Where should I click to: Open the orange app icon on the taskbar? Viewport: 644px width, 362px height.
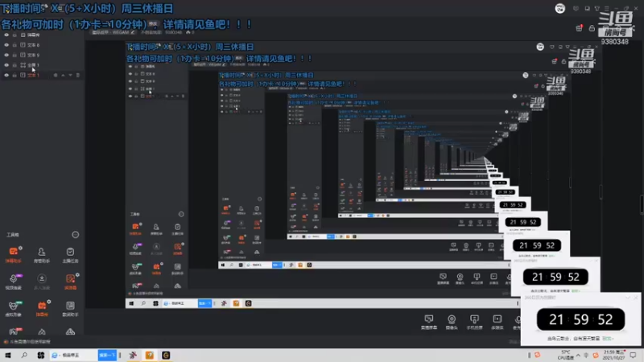click(150, 356)
